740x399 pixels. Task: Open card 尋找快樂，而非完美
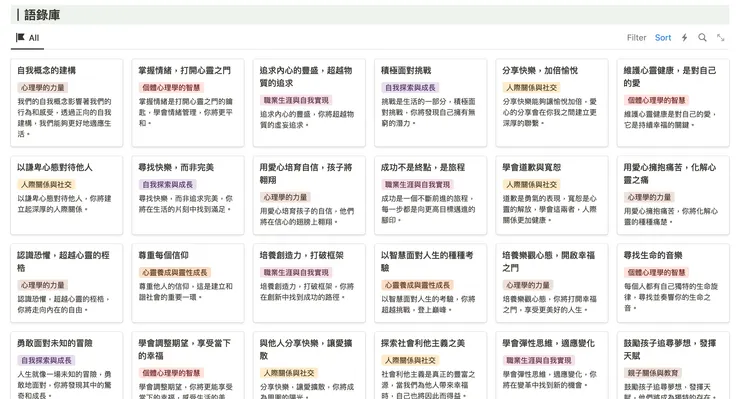188,195
